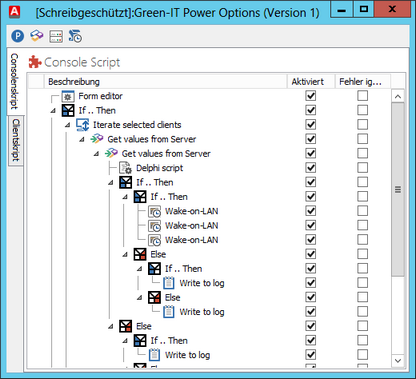Click icon of If .. Then row directly below Delphi script

click(x=126, y=182)
